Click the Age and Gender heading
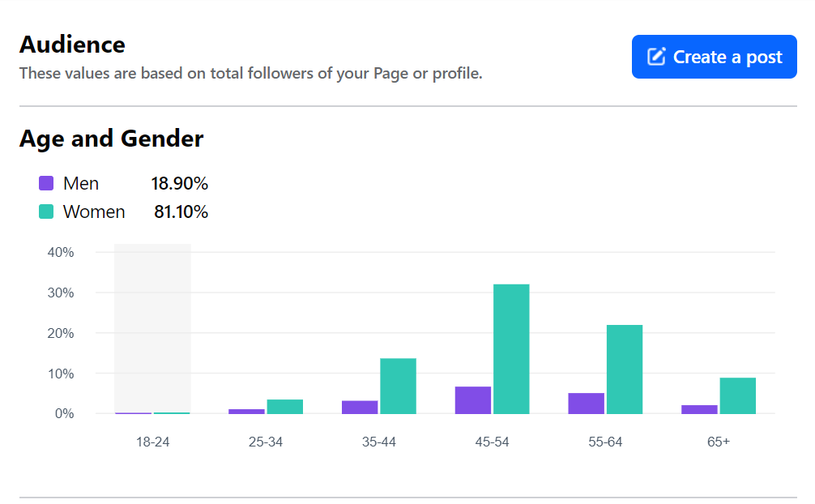815x504 pixels. click(111, 139)
